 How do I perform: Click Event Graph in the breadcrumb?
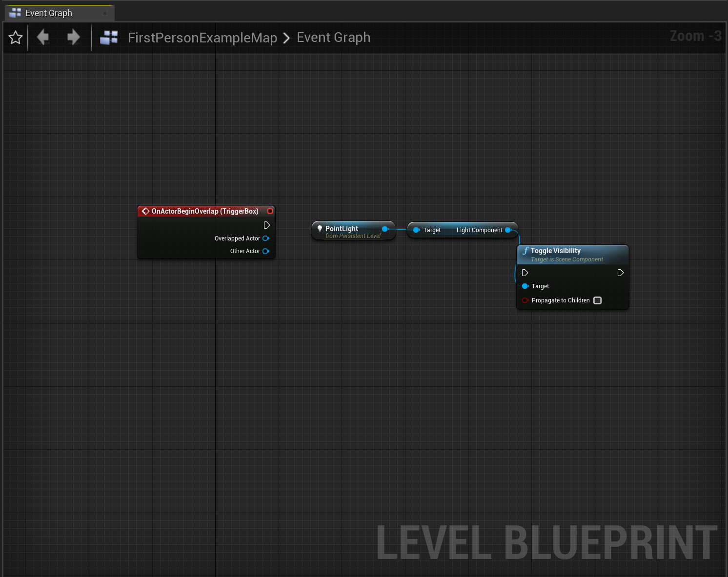333,38
